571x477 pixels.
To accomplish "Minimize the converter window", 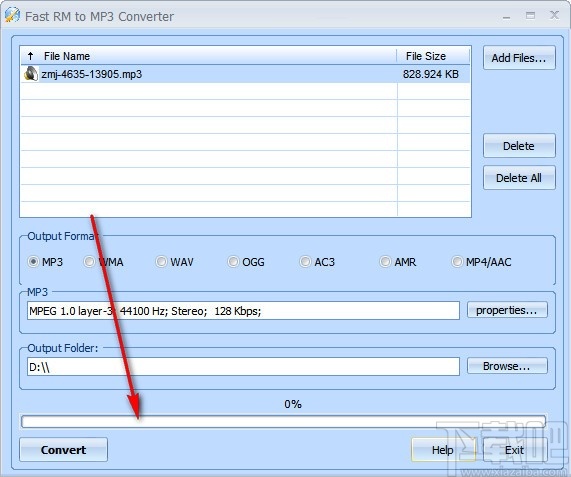I will pyautogui.click(x=507, y=16).
